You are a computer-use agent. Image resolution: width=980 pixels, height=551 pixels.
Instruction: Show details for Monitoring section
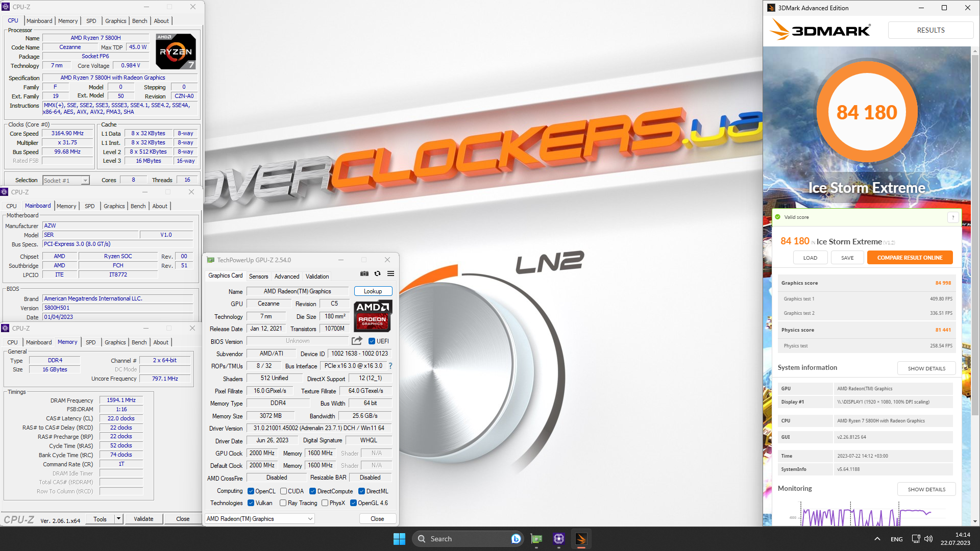tap(926, 489)
